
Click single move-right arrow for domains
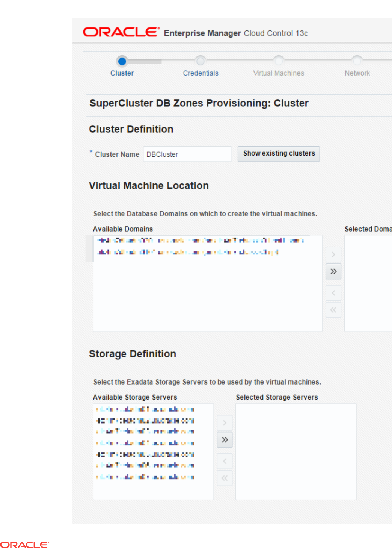(x=333, y=254)
